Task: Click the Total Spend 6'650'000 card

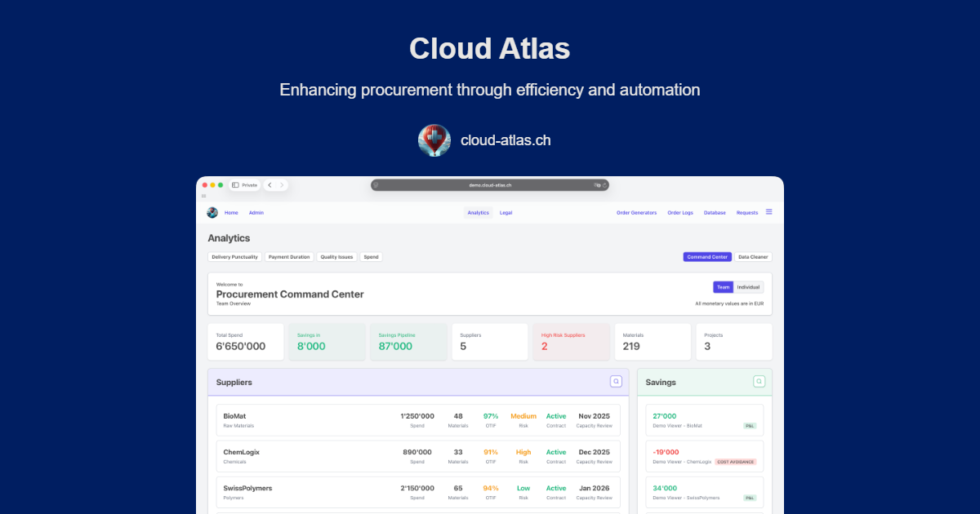Action: pos(246,342)
